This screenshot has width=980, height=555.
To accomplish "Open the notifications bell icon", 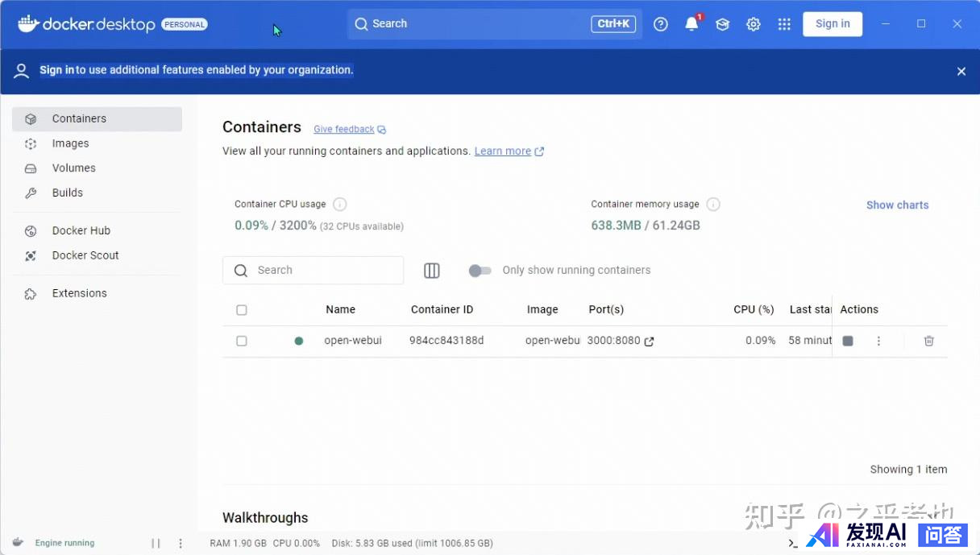I will [691, 24].
